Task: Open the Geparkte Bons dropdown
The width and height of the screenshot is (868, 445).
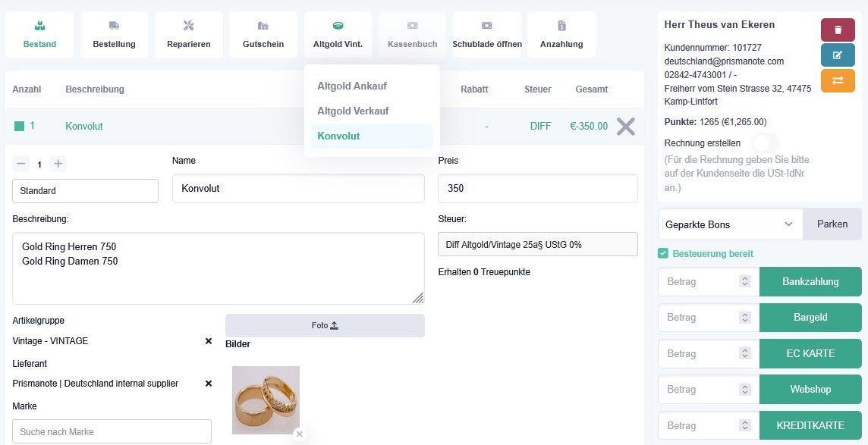Action: pos(728,224)
